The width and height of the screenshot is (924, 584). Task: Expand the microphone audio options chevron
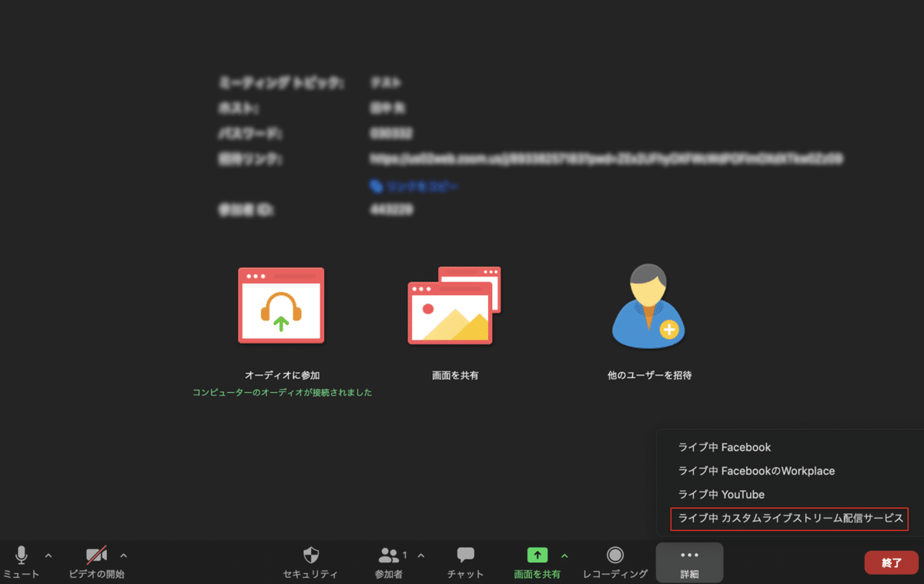(48, 555)
